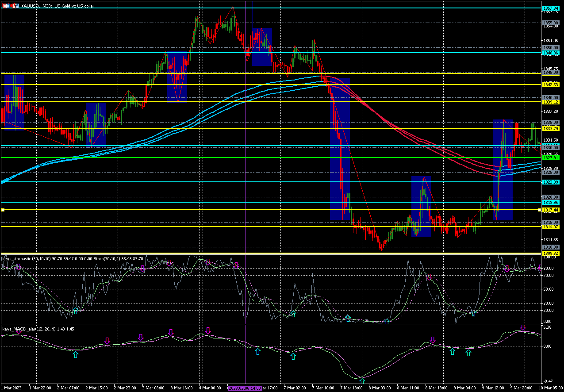The height and width of the screenshot is (392, 564).
Task: Click the cyan 1823.09 price label
Action: coord(551,182)
